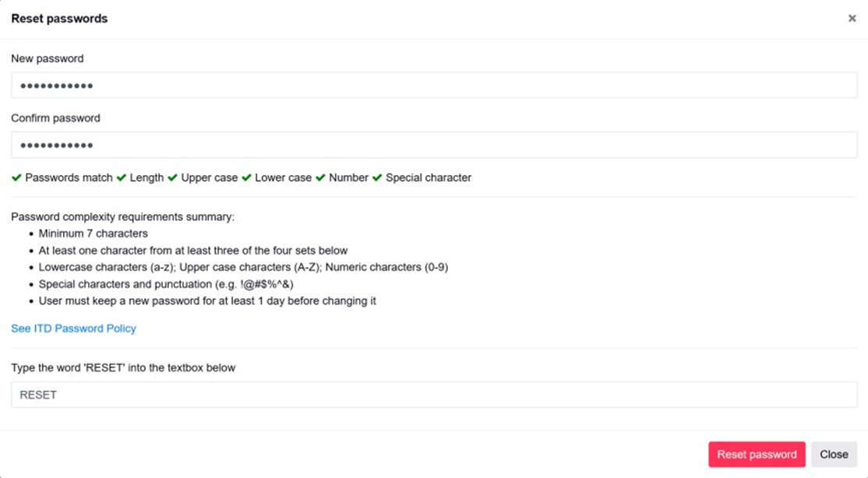The image size is (868, 478).
Task: Click the Special character checkmark icon
Action: pos(377,177)
